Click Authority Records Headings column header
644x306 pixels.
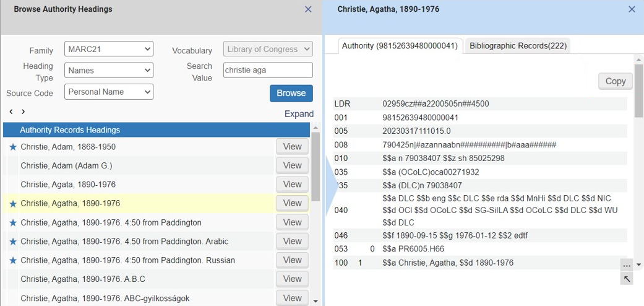[x=157, y=130]
